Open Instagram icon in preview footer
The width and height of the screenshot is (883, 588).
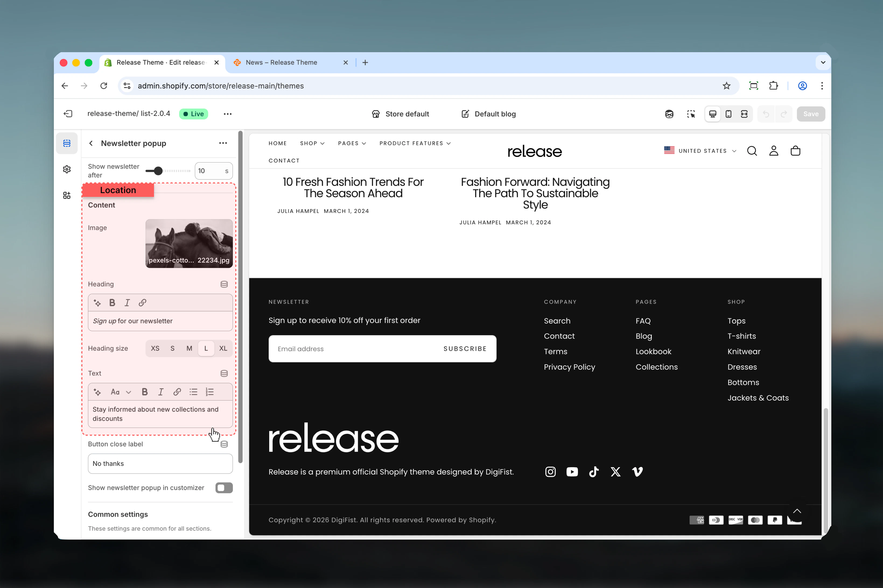550,472
